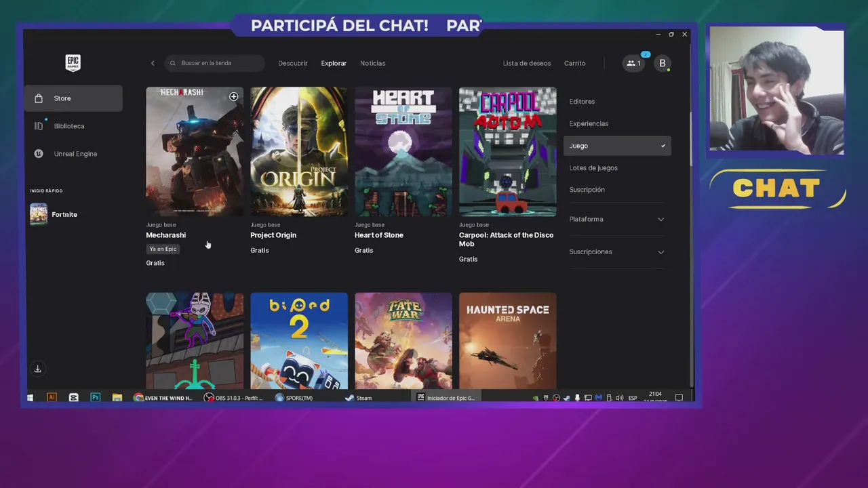This screenshot has height=488, width=868.
Task: Switch to the Noticias tab
Action: pos(373,63)
